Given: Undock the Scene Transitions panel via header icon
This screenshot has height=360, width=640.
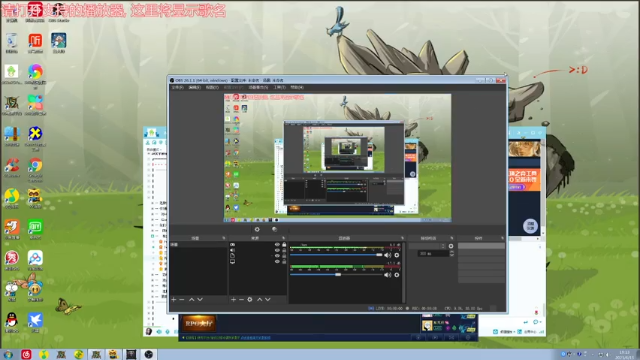Looking at the screenshot, I should [451, 238].
